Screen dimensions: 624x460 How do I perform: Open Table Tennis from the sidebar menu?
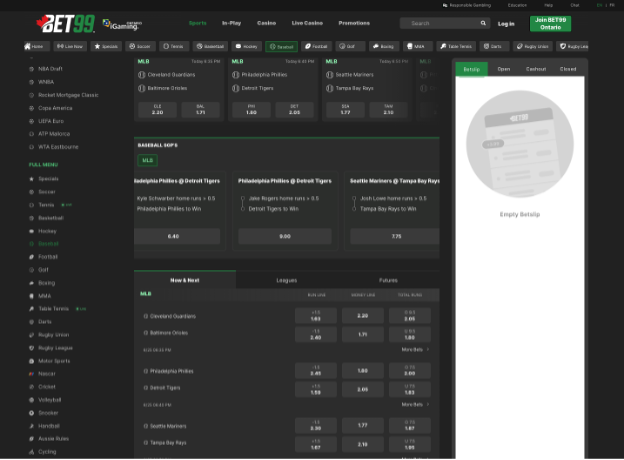(52, 308)
